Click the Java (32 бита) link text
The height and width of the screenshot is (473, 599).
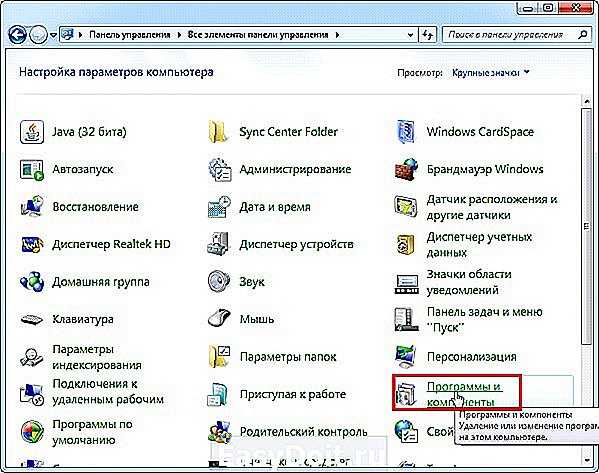pyautogui.click(x=89, y=132)
